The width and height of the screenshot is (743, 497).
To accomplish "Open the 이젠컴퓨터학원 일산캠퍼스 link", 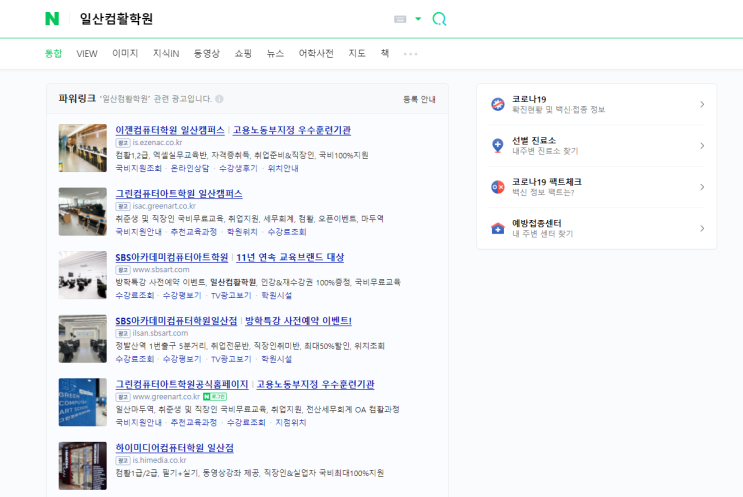I will point(170,130).
